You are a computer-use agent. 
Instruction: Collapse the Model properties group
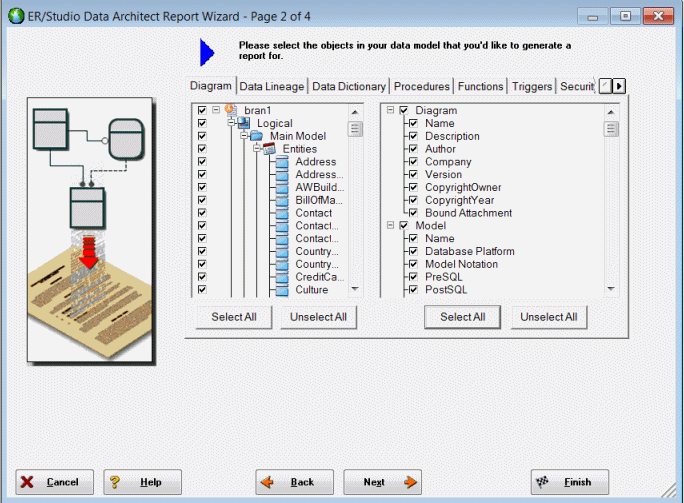(x=390, y=225)
